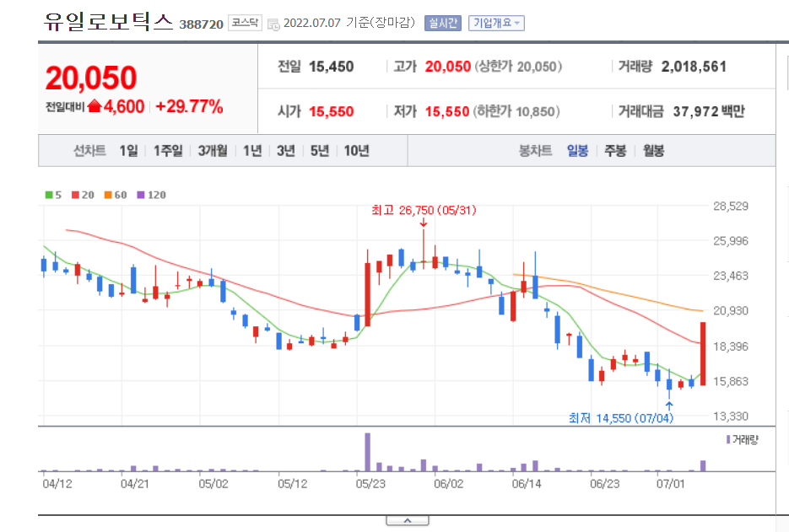Switch to 월봉 monthly candle chart
Image resolution: width=789 pixels, height=532 pixels.
(653, 150)
